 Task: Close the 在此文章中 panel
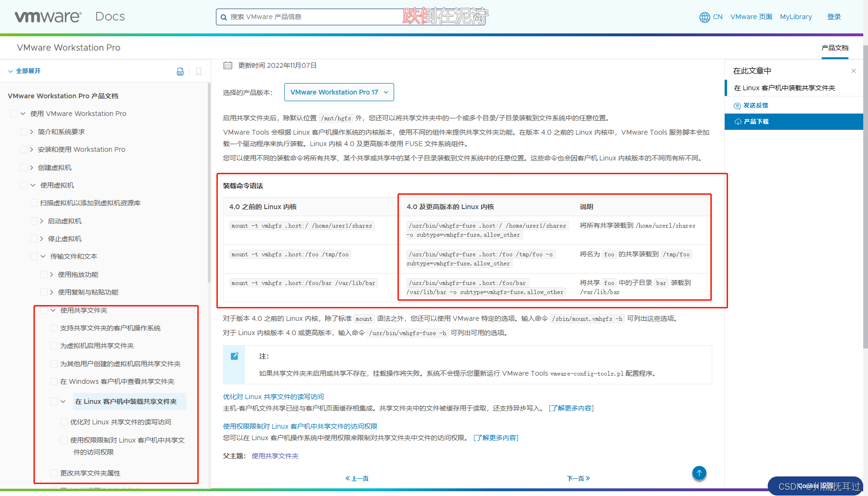(854, 71)
